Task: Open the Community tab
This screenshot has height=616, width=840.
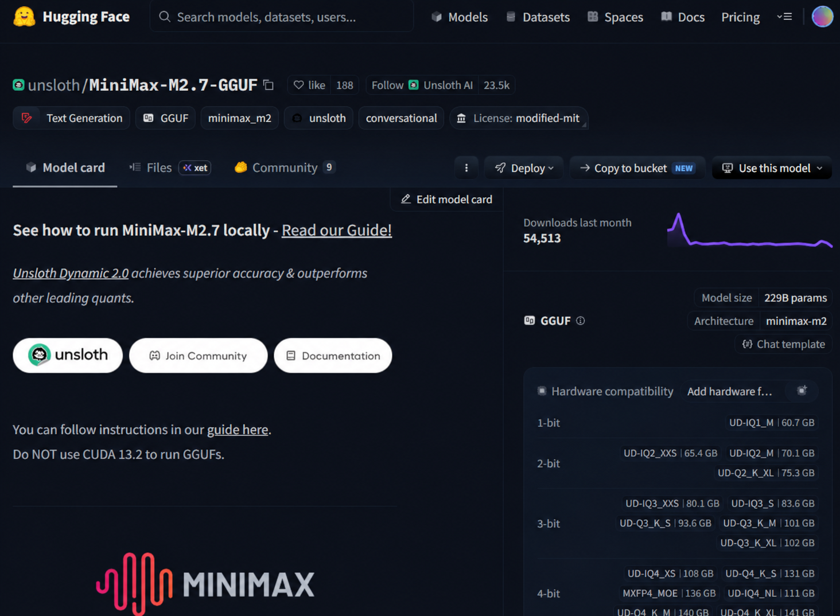Action: pos(285,167)
